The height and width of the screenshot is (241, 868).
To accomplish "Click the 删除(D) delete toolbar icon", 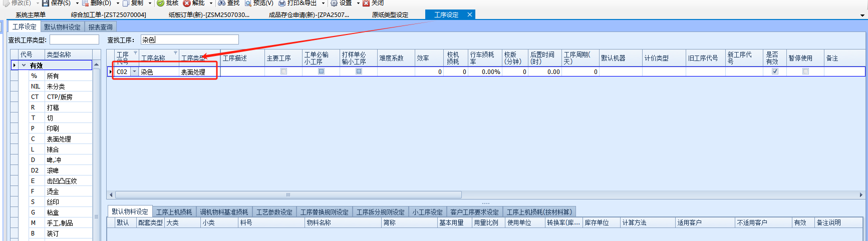I will 85,3.
